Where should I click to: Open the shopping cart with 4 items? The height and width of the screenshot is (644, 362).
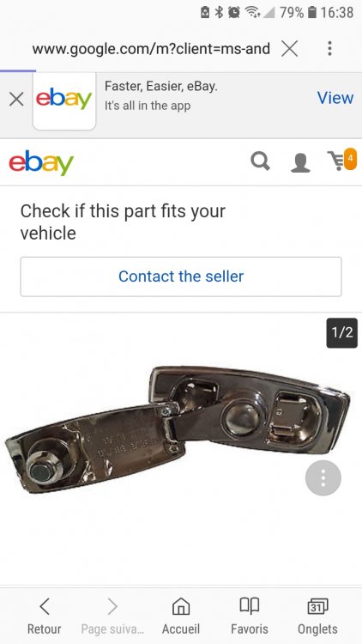(342, 160)
